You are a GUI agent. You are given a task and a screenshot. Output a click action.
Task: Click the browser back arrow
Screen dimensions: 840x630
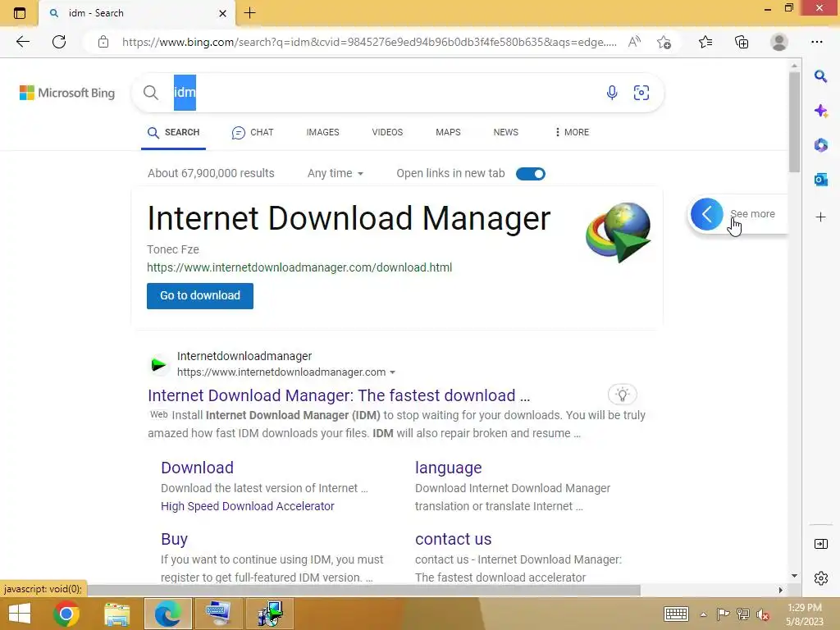tap(22, 42)
